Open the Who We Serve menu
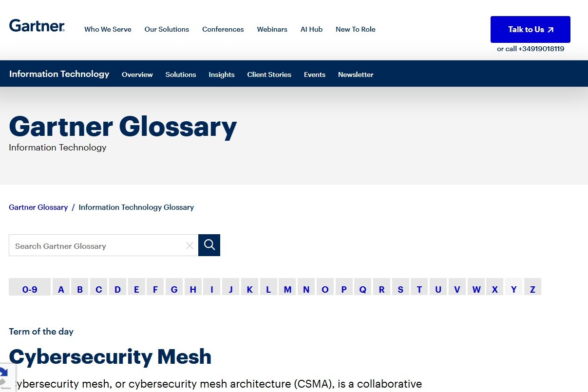The image size is (588, 392). click(108, 29)
